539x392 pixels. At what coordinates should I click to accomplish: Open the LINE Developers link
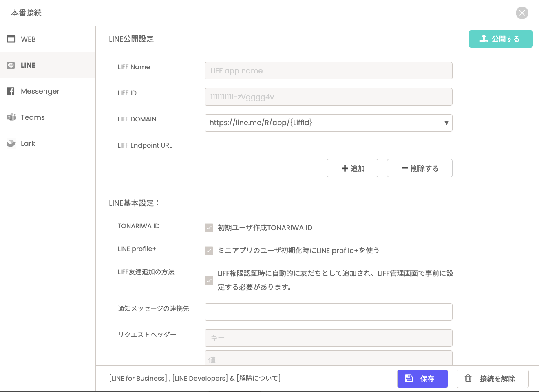(200, 378)
